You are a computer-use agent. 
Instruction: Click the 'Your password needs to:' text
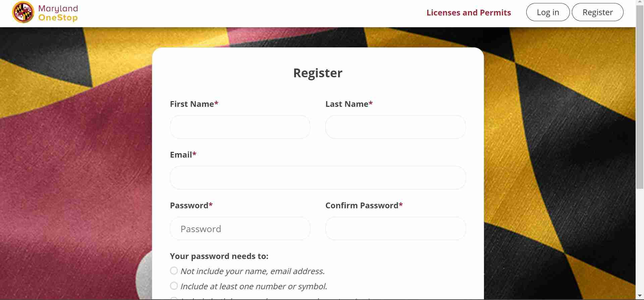pyautogui.click(x=219, y=256)
